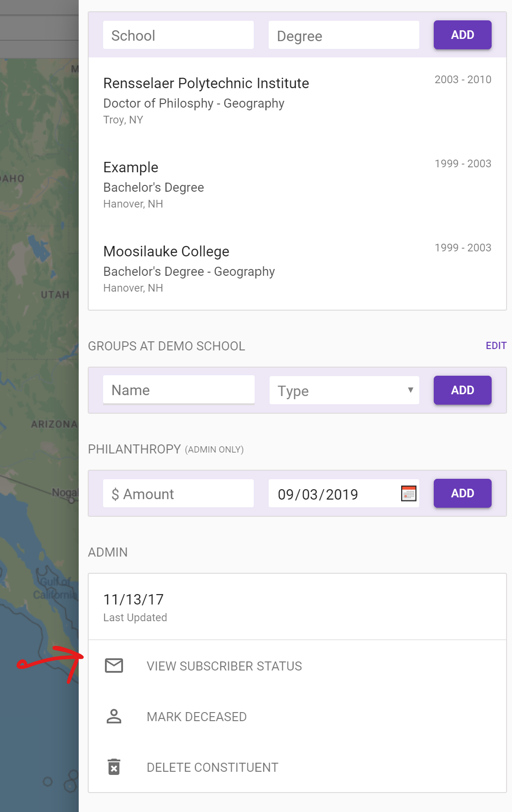
Task: Add the education School and Degree entry
Action: tap(462, 35)
